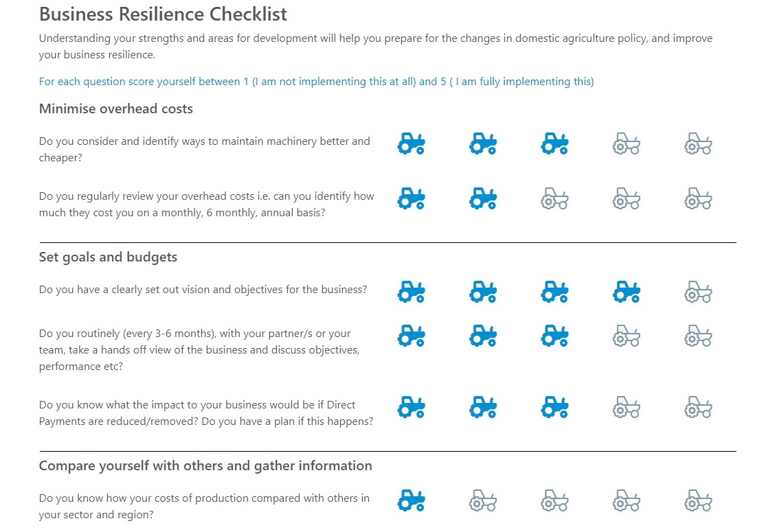The image size is (777, 532).
Task: Set hands off view score to 1
Action: tap(411, 336)
